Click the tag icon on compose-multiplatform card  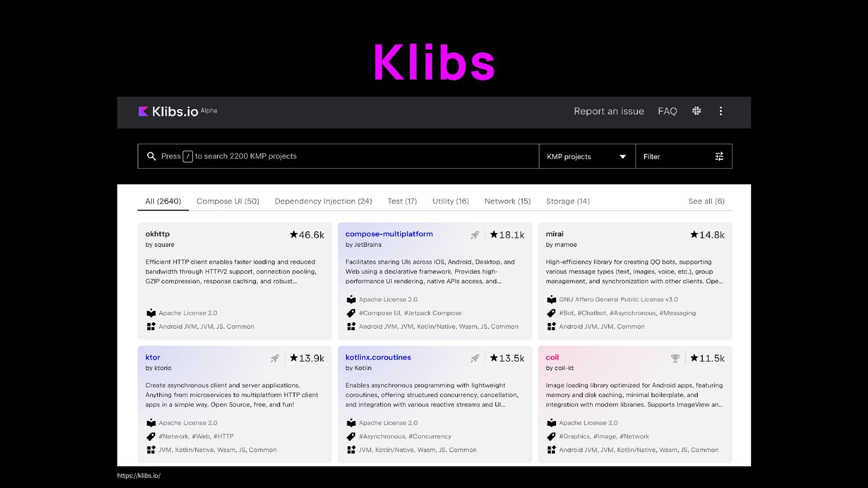click(351, 313)
